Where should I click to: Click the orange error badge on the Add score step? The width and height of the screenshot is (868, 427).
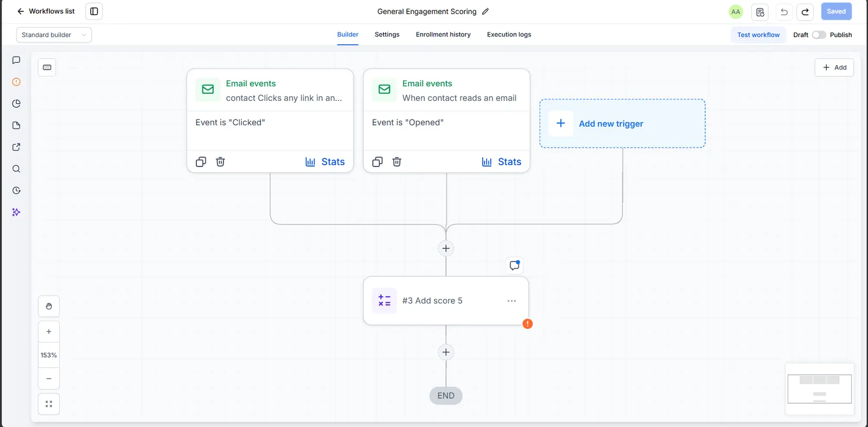527,324
